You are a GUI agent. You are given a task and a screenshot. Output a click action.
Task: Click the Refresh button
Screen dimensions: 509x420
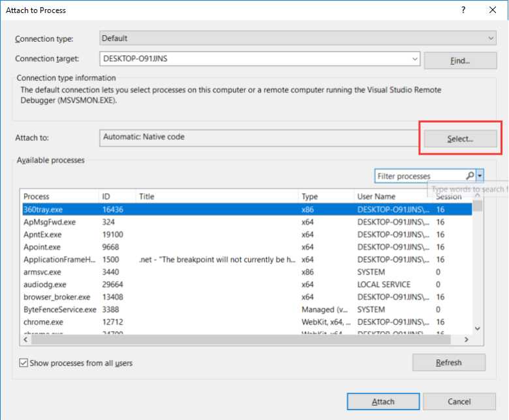[448, 362]
